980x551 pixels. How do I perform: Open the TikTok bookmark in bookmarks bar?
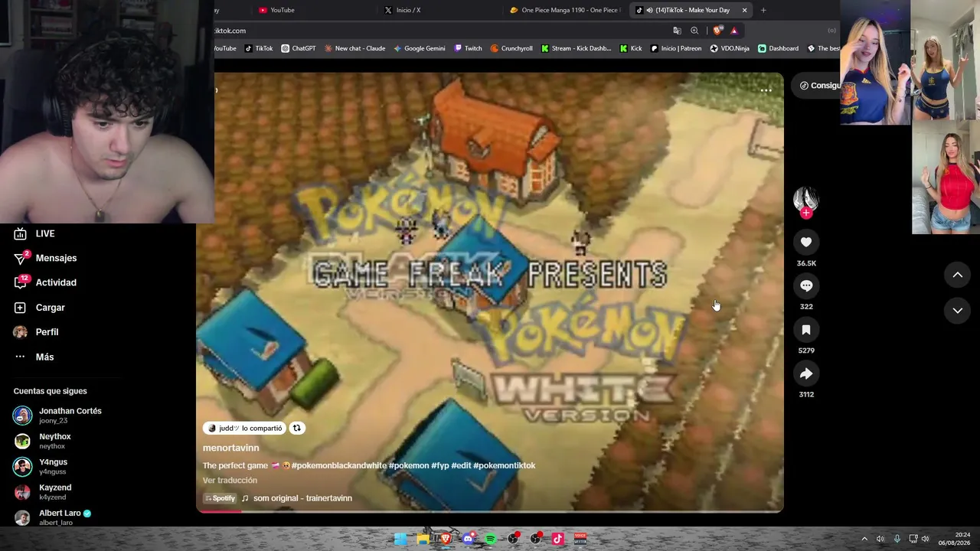click(259, 48)
